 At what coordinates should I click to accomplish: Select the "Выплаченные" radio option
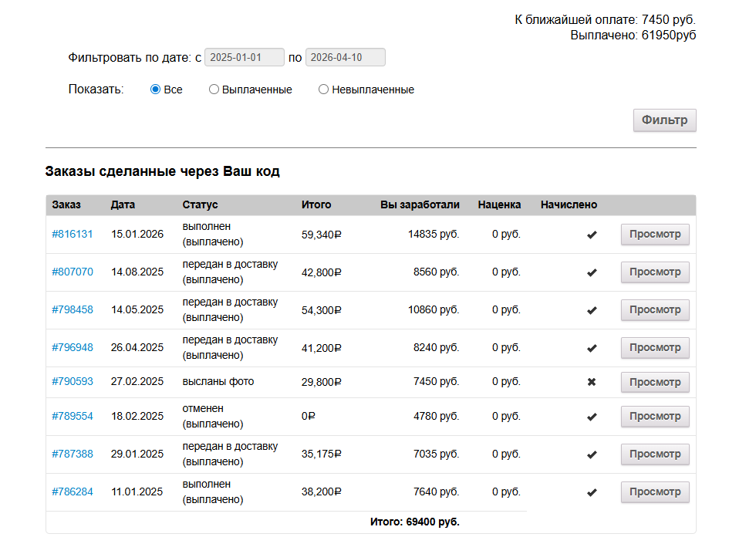pos(214,90)
